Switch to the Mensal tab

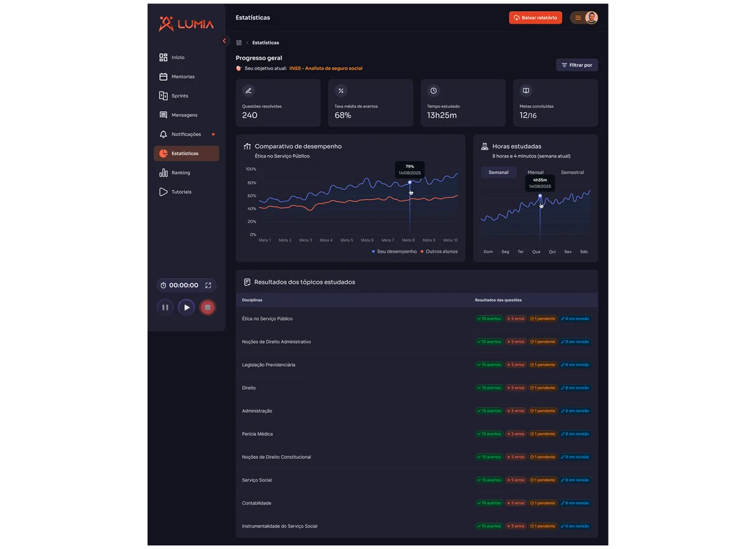(x=535, y=172)
